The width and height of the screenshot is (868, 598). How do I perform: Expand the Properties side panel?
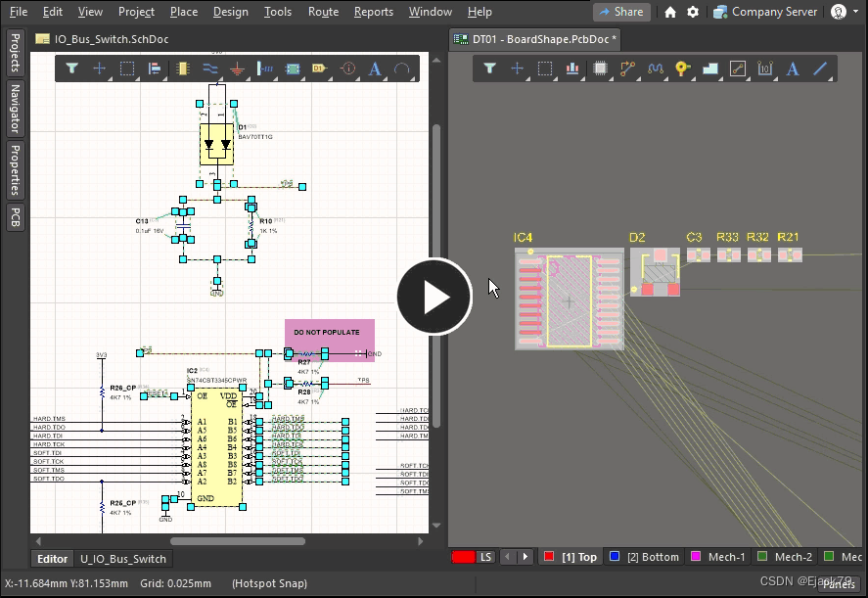(x=15, y=169)
